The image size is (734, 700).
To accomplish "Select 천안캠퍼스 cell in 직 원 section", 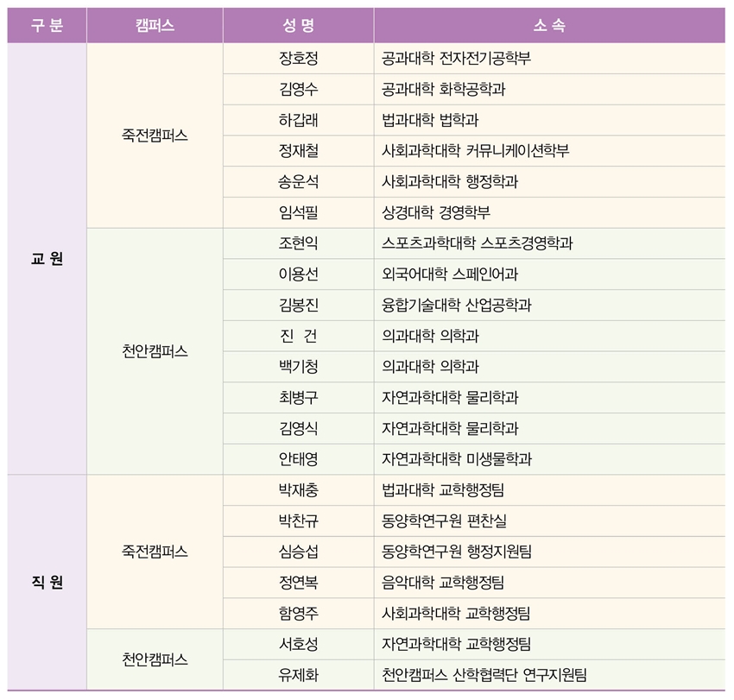I will (155, 659).
